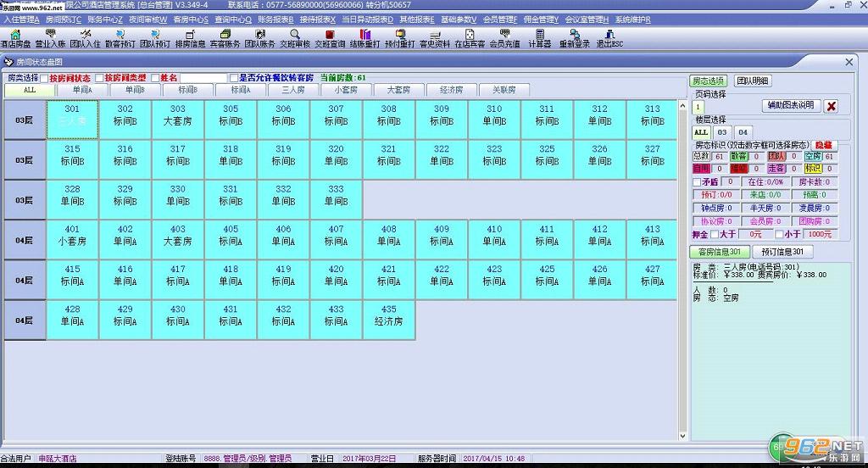Enable the 押金 大于 checkbox
The height and width of the screenshot is (468, 868).
pyautogui.click(x=714, y=234)
